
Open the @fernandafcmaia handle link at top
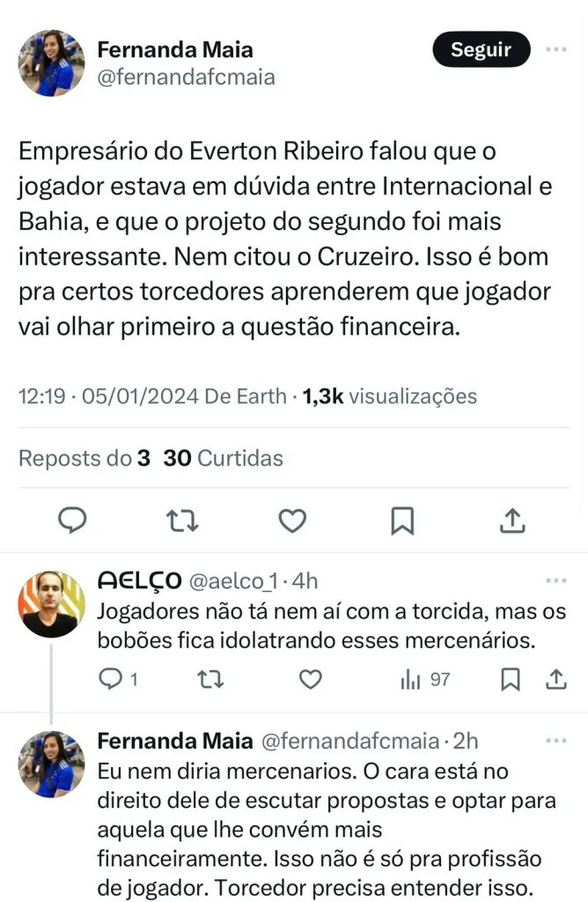click(187, 78)
